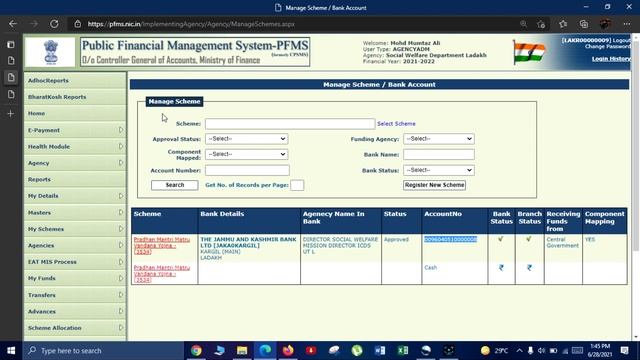This screenshot has width=640, height=360.
Task: Click the Cash account link
Action: 431,268
